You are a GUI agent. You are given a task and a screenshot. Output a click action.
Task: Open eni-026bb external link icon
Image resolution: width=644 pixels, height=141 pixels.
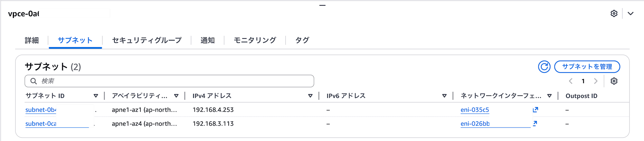535,123
